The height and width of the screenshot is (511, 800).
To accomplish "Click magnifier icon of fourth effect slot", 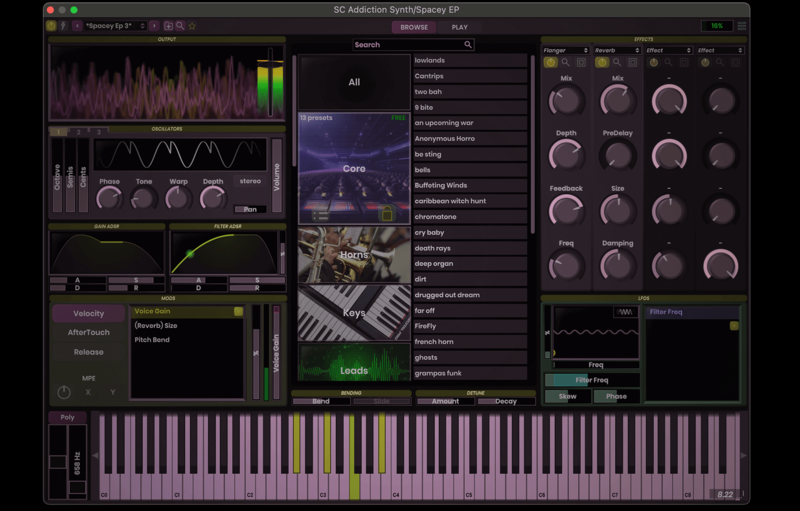I will tap(720, 62).
